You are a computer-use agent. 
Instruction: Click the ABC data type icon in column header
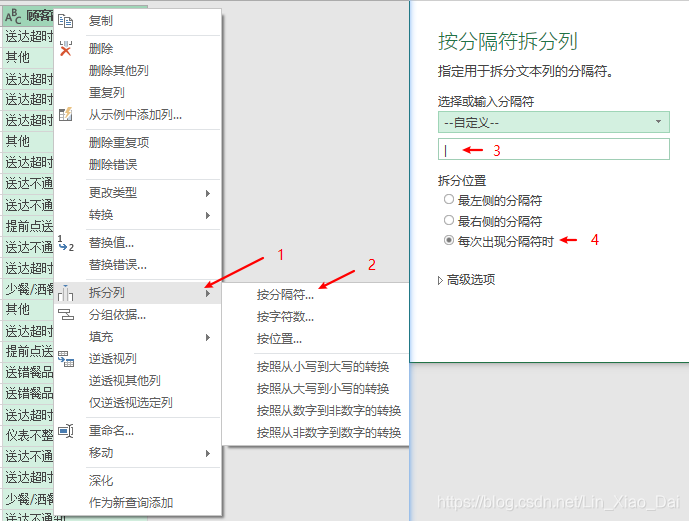coord(13,16)
